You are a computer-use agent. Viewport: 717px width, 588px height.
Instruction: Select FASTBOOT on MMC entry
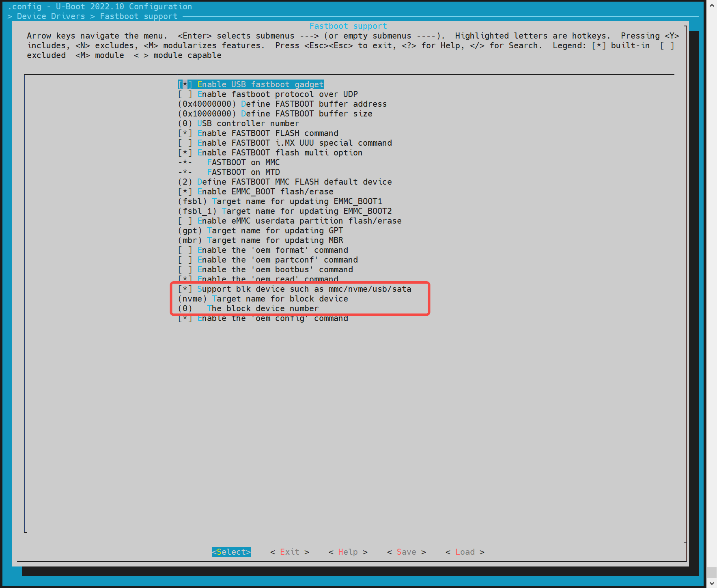[x=243, y=162]
